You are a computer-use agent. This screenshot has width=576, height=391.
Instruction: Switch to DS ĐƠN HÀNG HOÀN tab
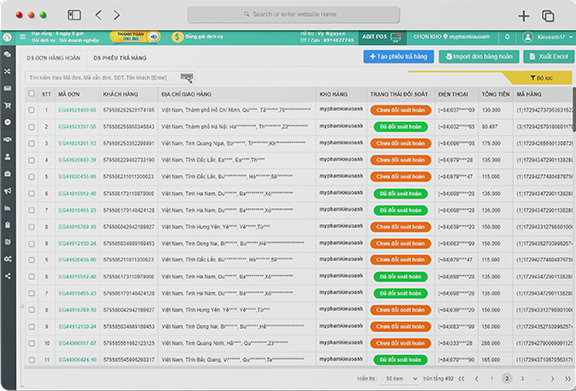(53, 58)
